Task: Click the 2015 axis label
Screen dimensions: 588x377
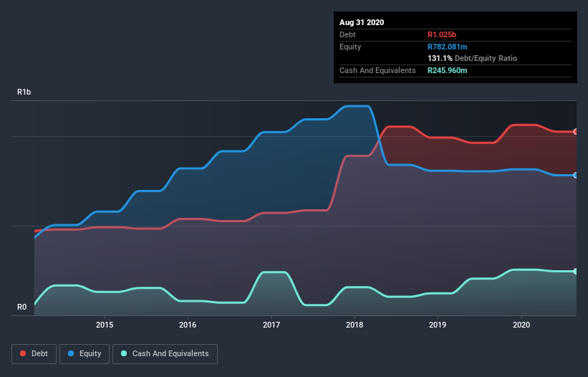Action: coord(105,325)
